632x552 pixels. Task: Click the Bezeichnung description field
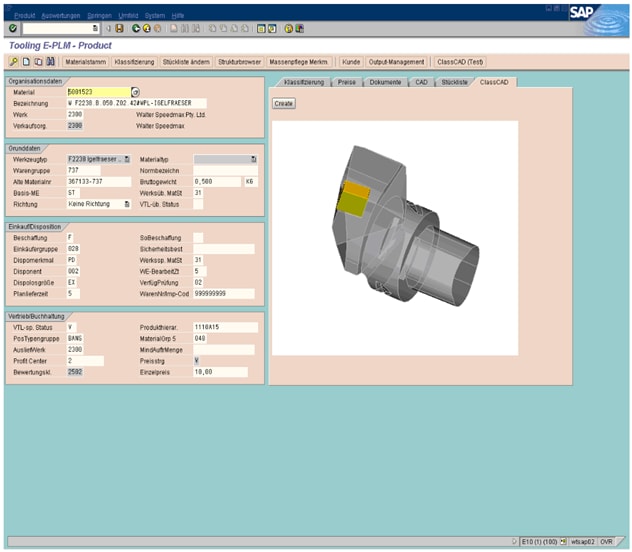(x=137, y=103)
